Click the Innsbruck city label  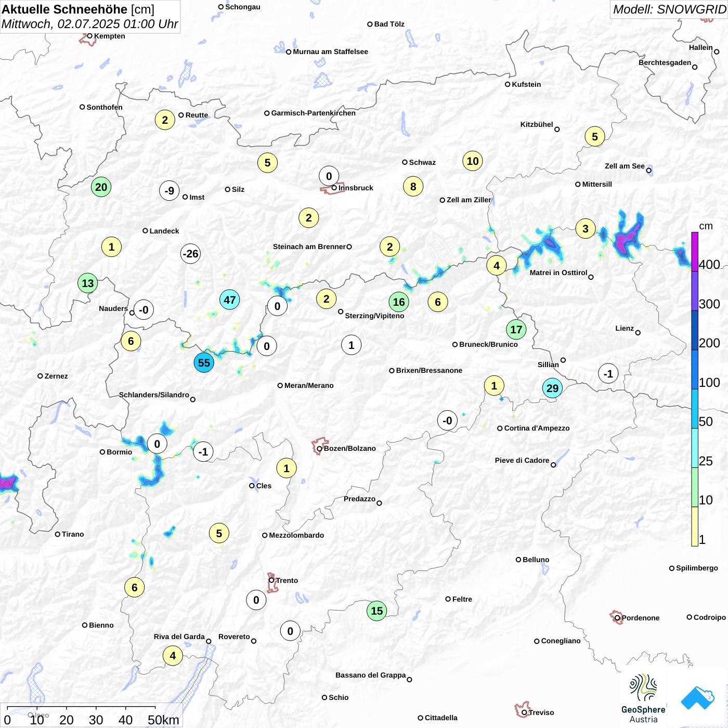pos(356,188)
